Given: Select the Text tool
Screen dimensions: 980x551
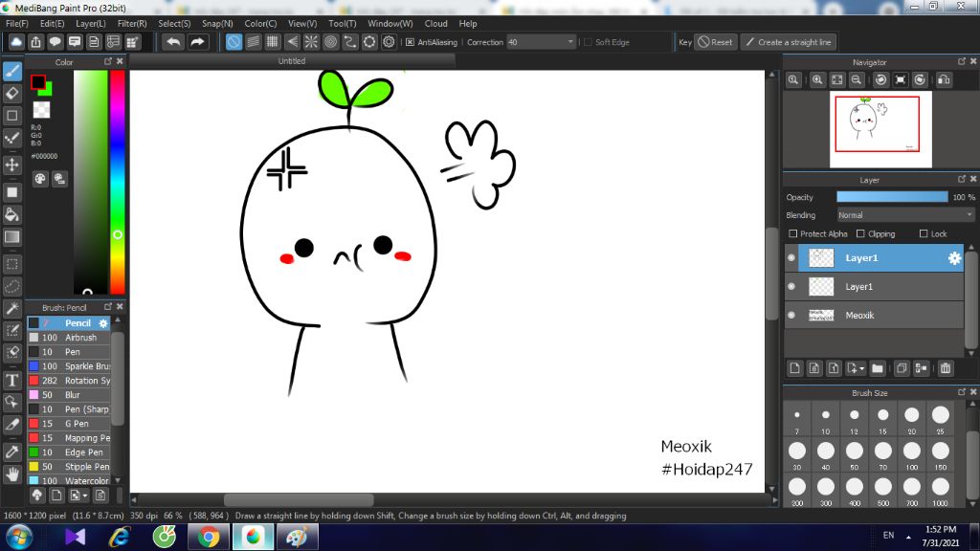Looking at the screenshot, I should point(11,380).
